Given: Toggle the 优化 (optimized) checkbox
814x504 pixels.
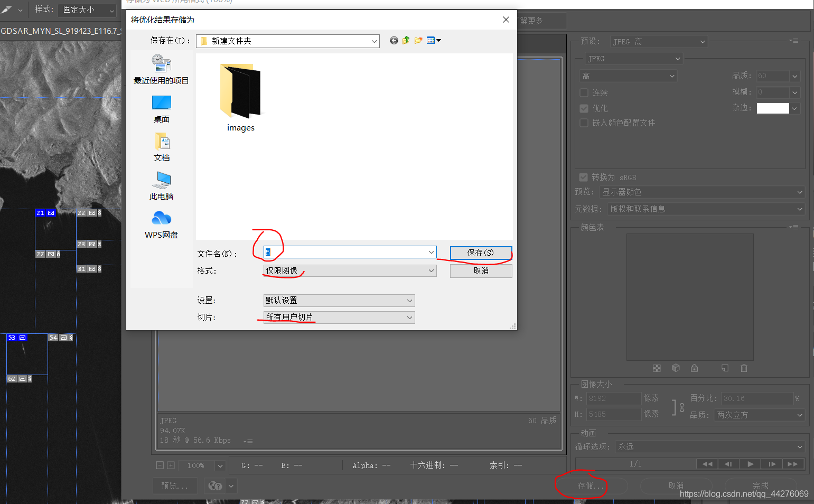Looking at the screenshot, I should point(584,108).
